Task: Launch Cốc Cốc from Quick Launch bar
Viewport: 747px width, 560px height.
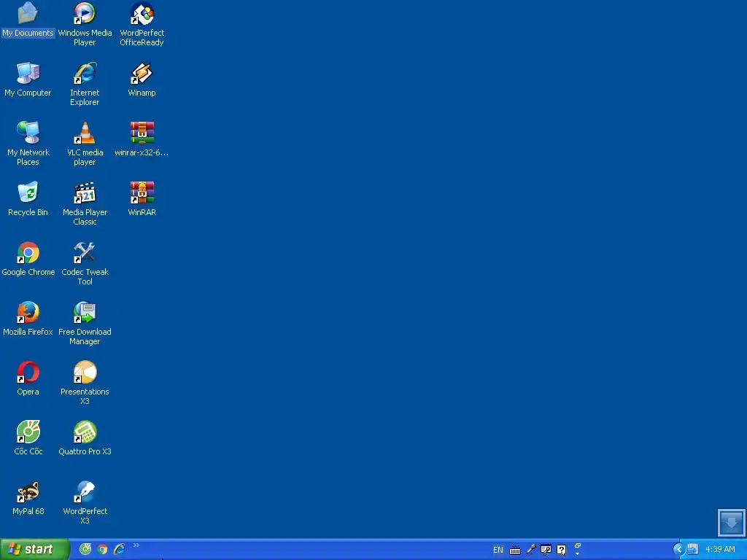Action: (x=85, y=549)
